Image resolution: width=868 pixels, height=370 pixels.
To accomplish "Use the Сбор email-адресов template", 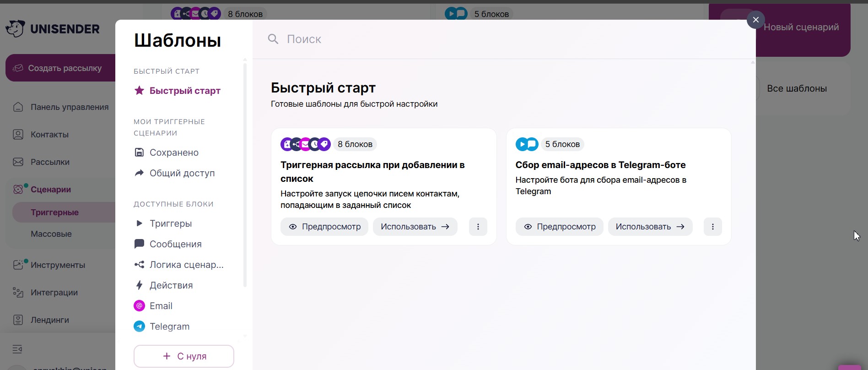I will [x=650, y=227].
